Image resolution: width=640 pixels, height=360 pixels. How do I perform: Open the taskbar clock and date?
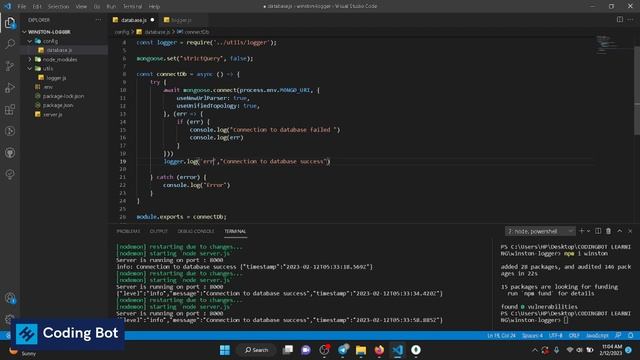point(611,350)
